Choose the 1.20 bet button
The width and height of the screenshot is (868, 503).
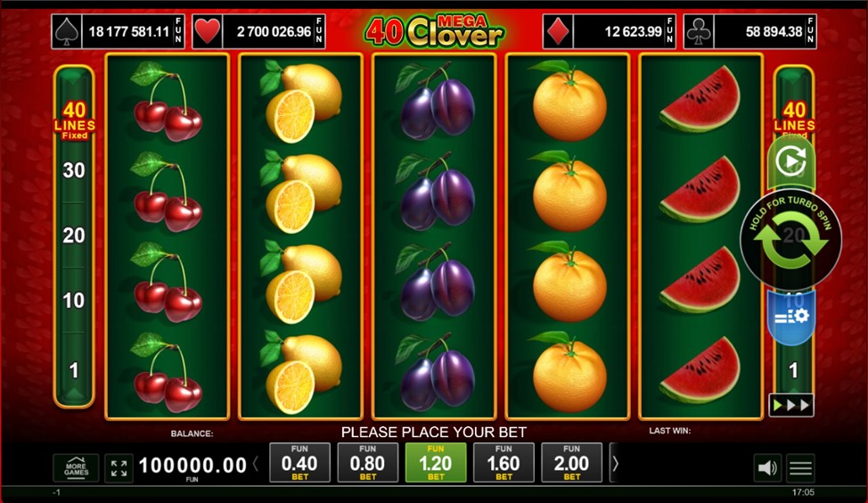pos(436,463)
